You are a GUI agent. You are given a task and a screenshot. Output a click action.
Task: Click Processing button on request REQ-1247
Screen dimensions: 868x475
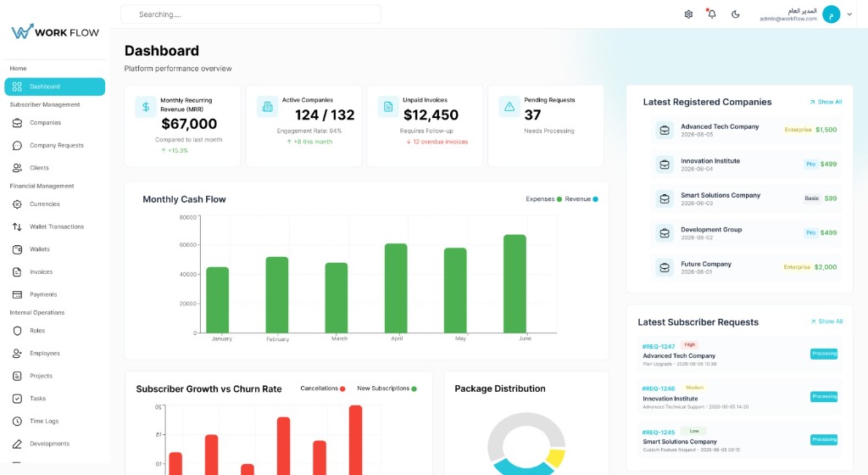[x=824, y=353]
